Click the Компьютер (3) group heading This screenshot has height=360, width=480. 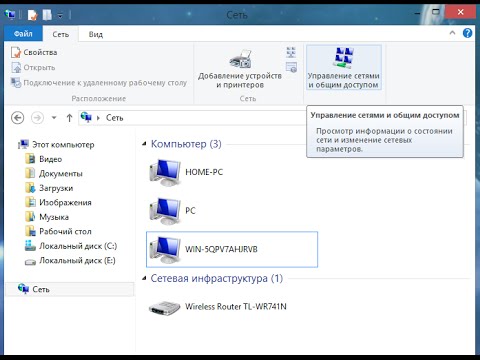point(186,144)
